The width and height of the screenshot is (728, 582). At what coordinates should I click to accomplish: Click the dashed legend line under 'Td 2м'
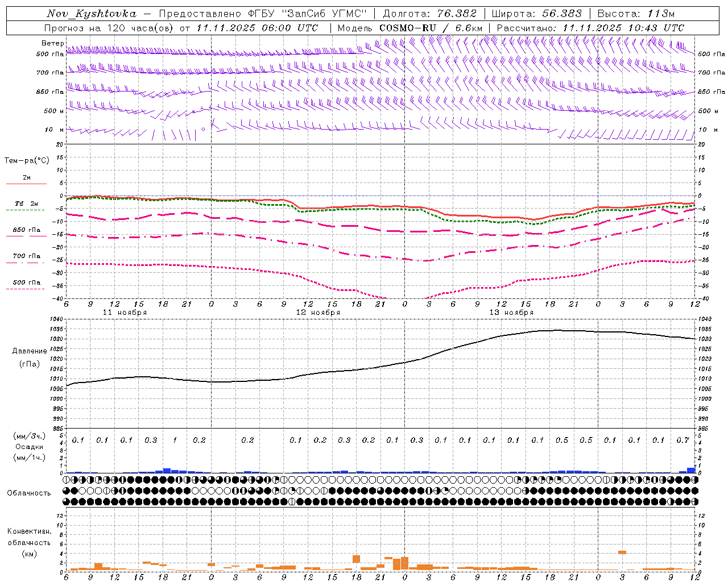(25, 210)
